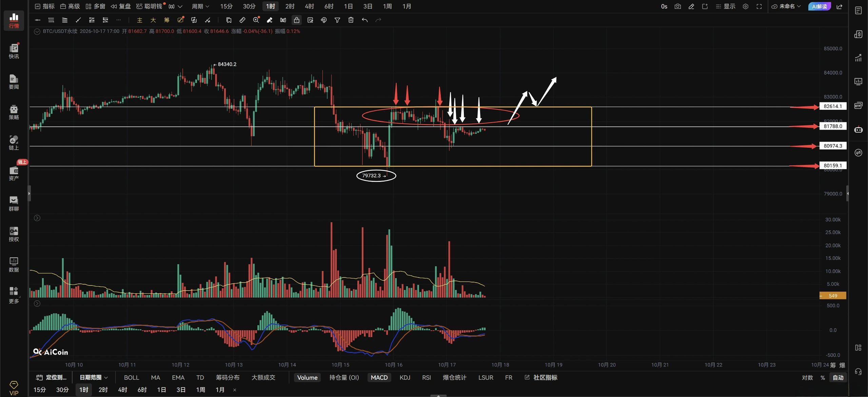868x397 pixels.
Task: Collapse the MACD panel with its circle arrow
Action: [37, 304]
